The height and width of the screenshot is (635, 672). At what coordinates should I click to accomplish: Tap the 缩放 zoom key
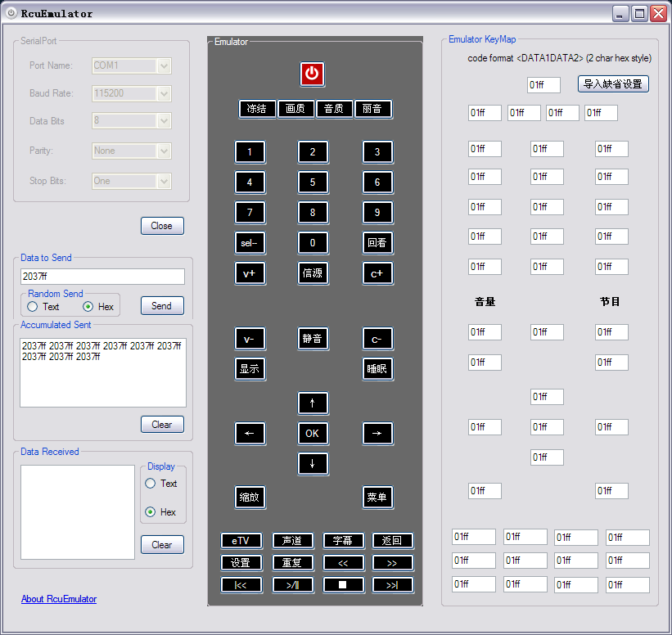point(250,497)
